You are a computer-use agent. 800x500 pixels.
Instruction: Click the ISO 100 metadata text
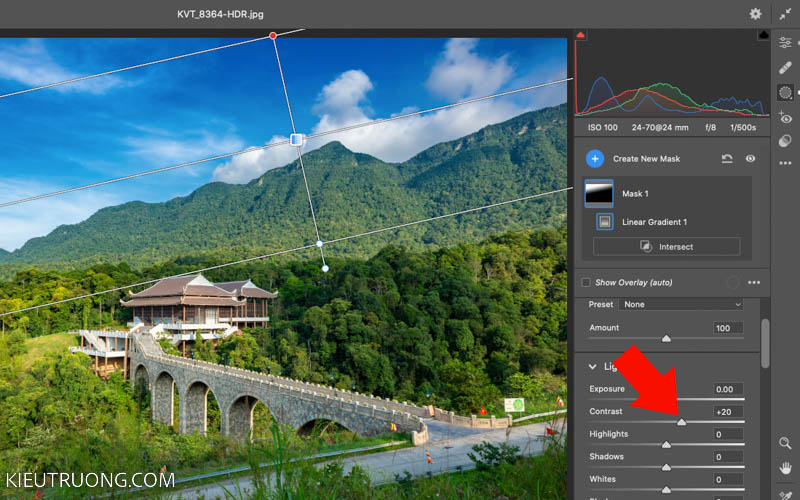point(603,128)
